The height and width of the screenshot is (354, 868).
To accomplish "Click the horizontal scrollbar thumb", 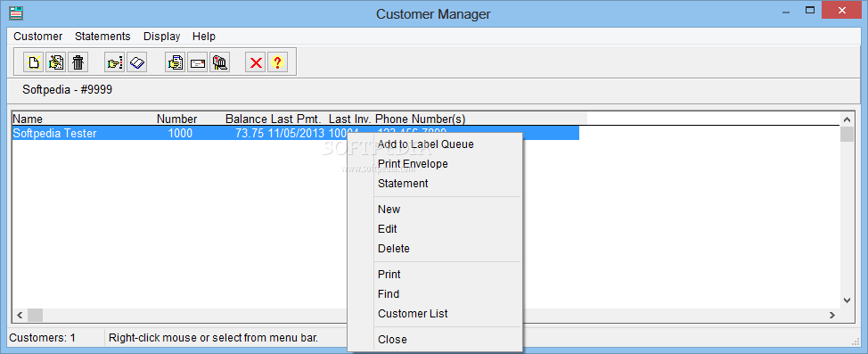I will click(35, 316).
